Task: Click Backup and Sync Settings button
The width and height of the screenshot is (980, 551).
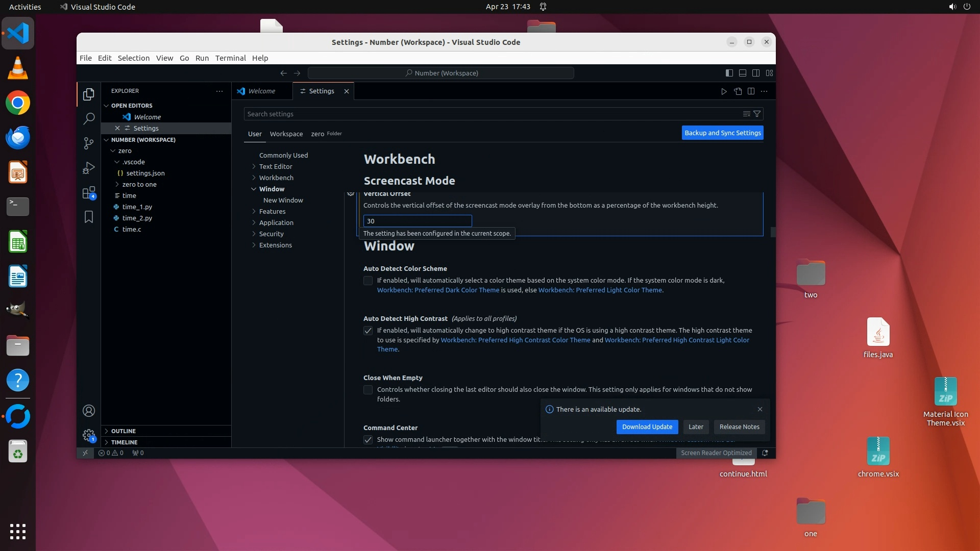Action: (722, 133)
